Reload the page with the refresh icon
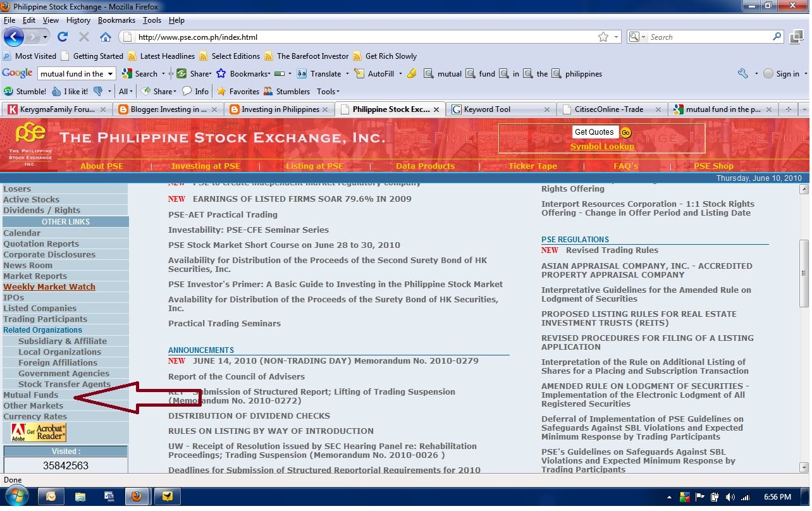Screen dimensions: 812x511 tap(63, 37)
